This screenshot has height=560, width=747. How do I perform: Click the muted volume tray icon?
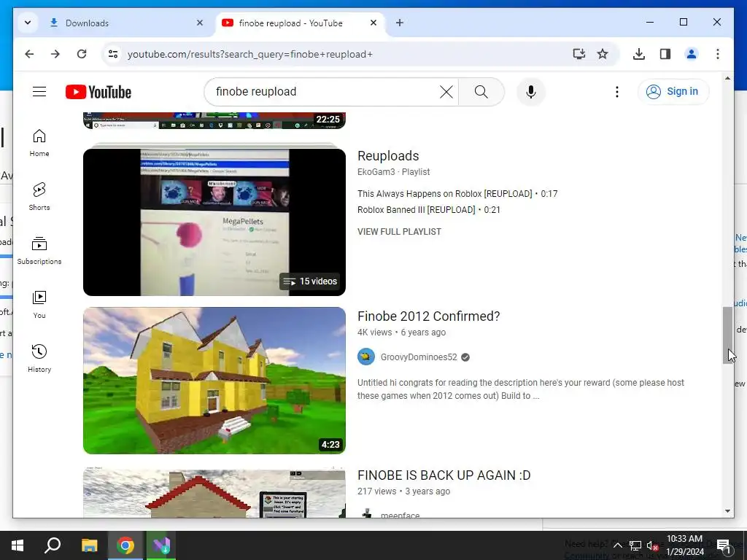[x=652, y=545]
